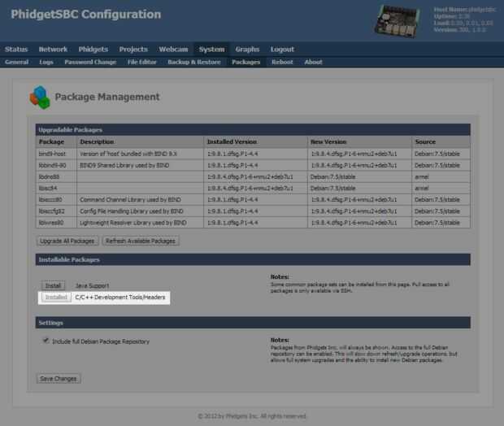Click the PhidgetSBC Configuration title
Screen dimensions: 504x426
click(x=86, y=14)
